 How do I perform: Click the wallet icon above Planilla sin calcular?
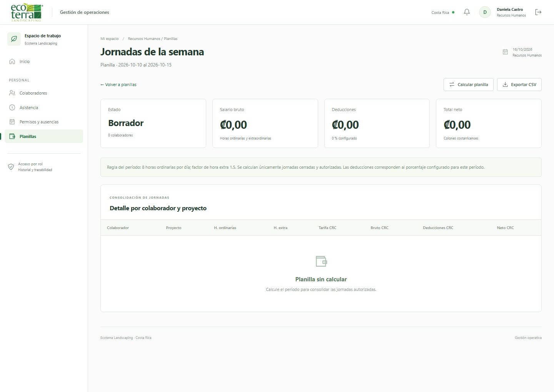click(x=321, y=261)
